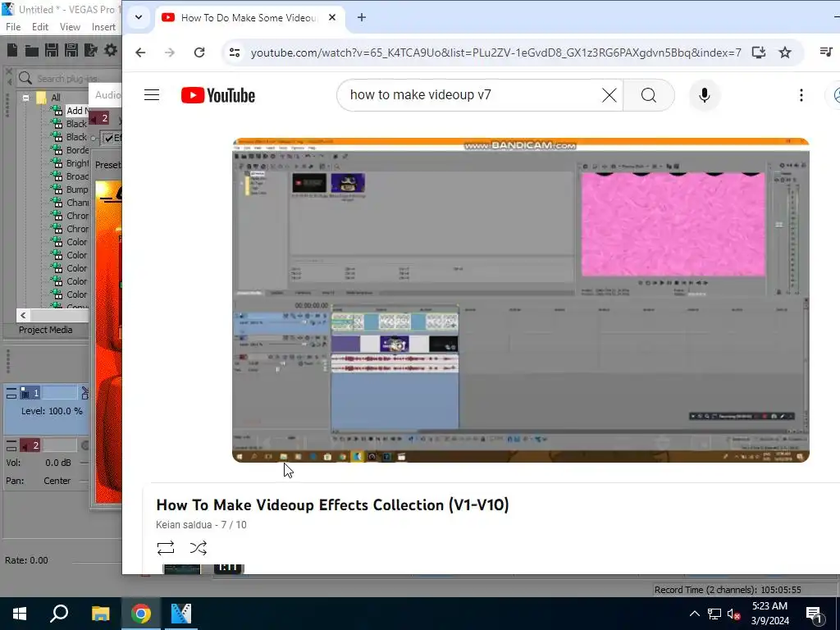Image resolution: width=840 pixels, height=630 pixels.
Task: Select Add Noise plug-in in tree
Action: pyautogui.click(x=77, y=111)
